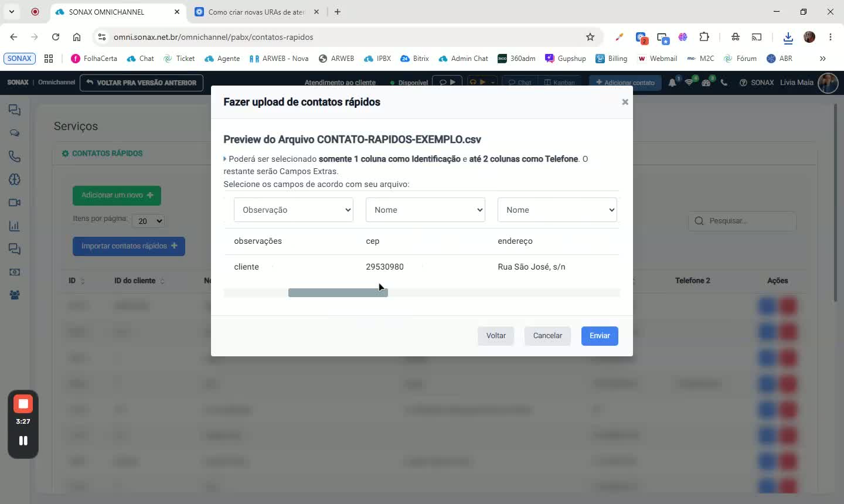Click the Voltar button
The image size is (844, 504).
click(x=496, y=336)
